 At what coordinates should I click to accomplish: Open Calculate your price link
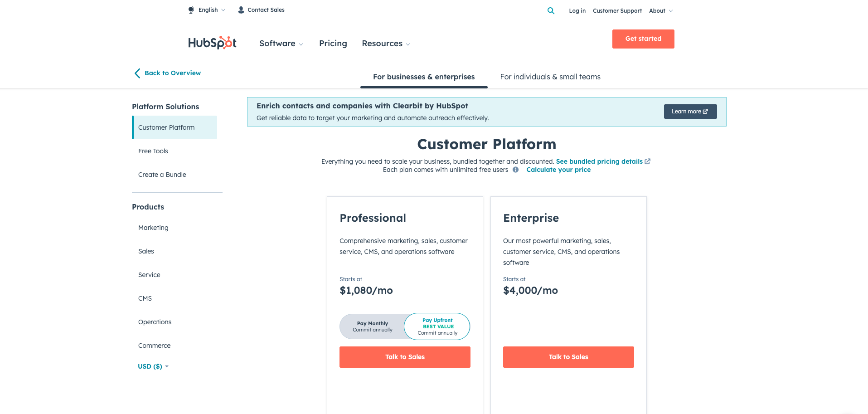558,170
